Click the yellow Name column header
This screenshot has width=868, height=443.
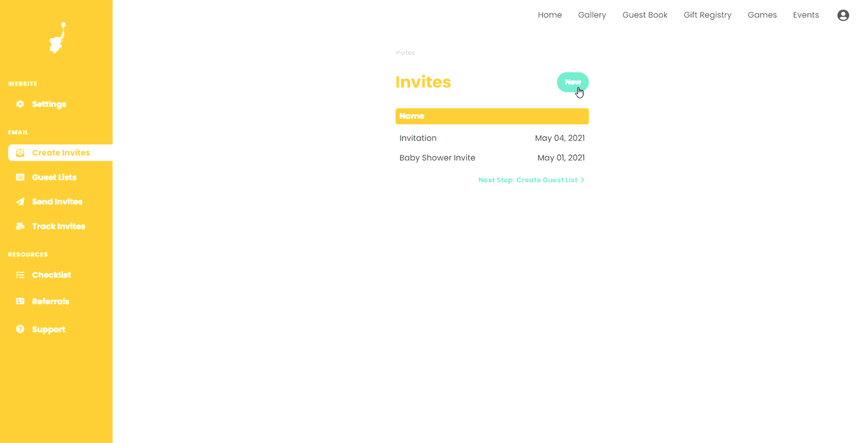point(412,116)
